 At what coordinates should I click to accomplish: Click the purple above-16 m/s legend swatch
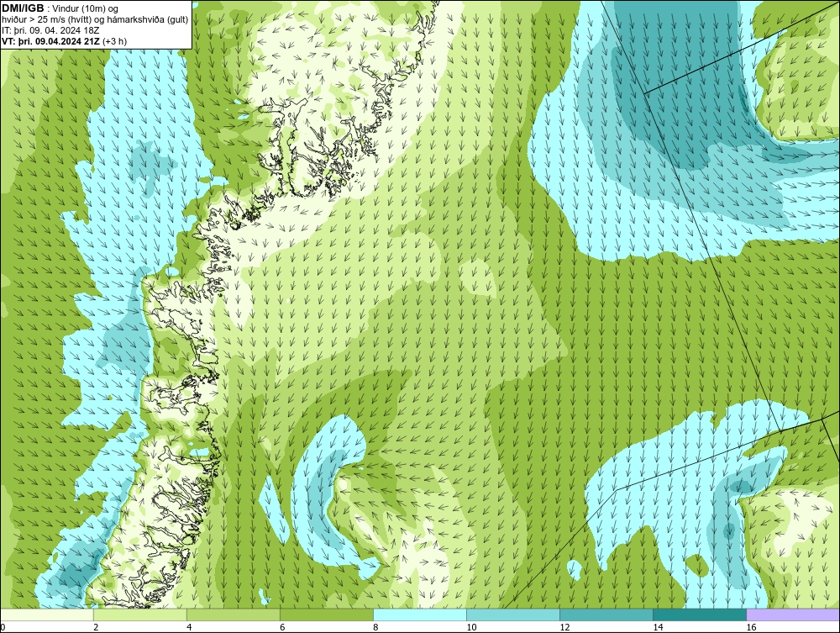[x=793, y=615]
